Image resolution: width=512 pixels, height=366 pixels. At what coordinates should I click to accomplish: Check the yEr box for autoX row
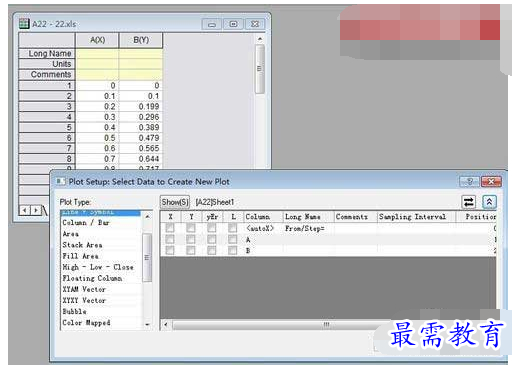tap(211, 228)
